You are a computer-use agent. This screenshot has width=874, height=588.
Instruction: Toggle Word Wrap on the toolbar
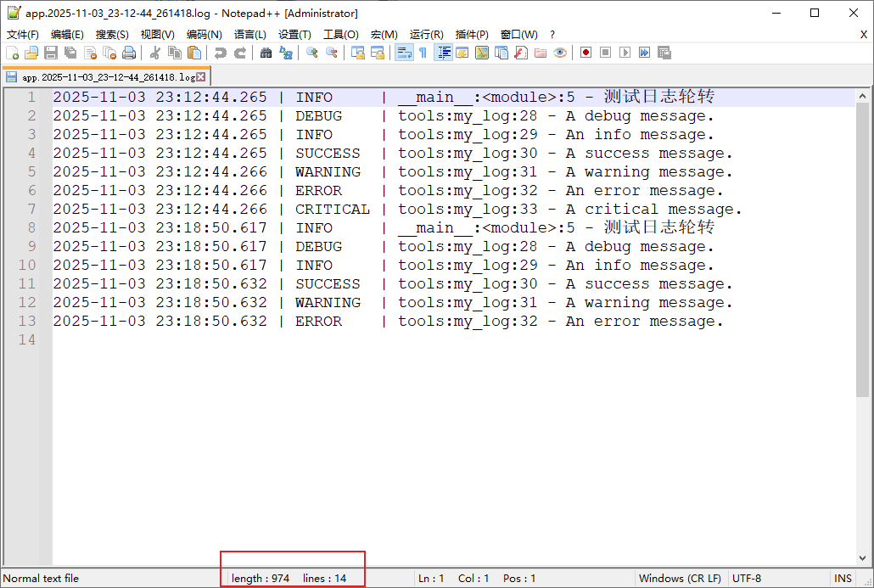tap(402, 52)
